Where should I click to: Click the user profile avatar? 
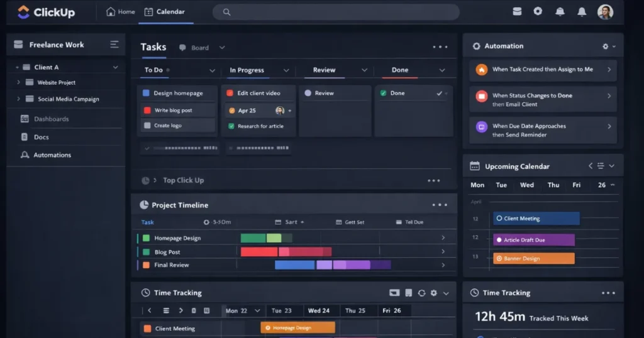(605, 12)
